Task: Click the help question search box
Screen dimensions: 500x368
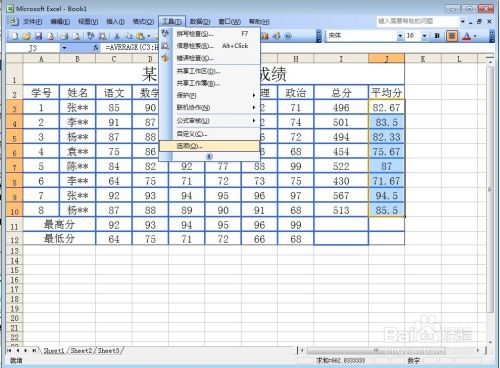Action: coord(418,21)
